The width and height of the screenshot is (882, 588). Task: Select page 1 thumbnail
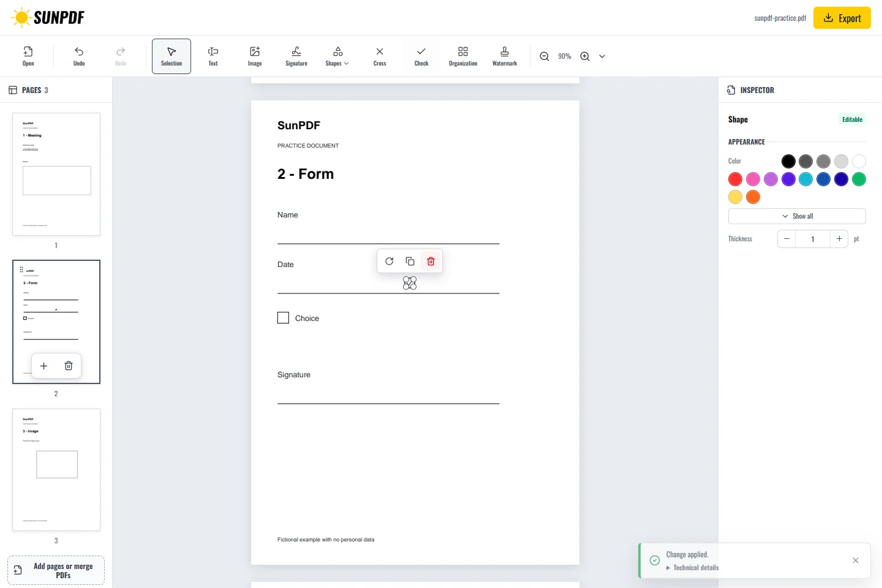pos(56,175)
